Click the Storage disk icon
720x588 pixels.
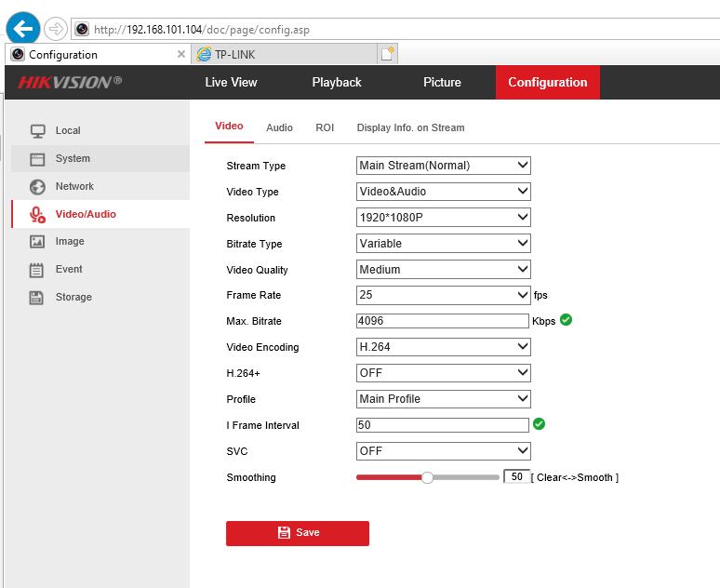click(x=37, y=298)
